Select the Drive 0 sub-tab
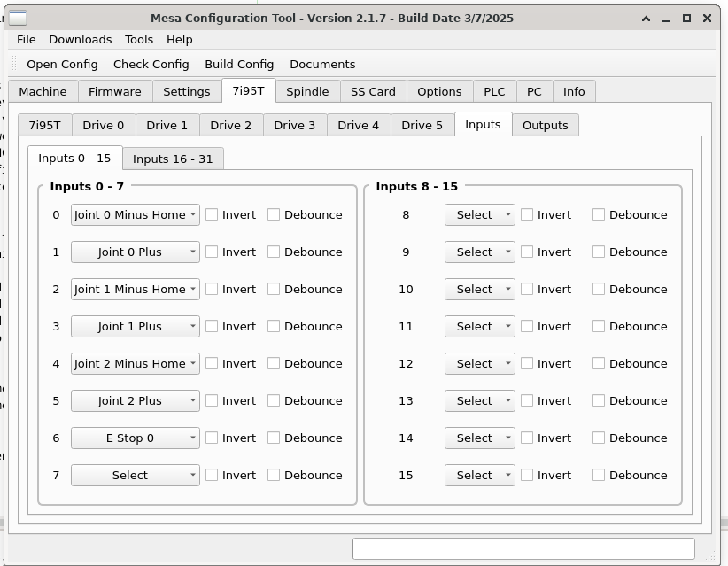728x566 pixels. pyautogui.click(x=103, y=126)
